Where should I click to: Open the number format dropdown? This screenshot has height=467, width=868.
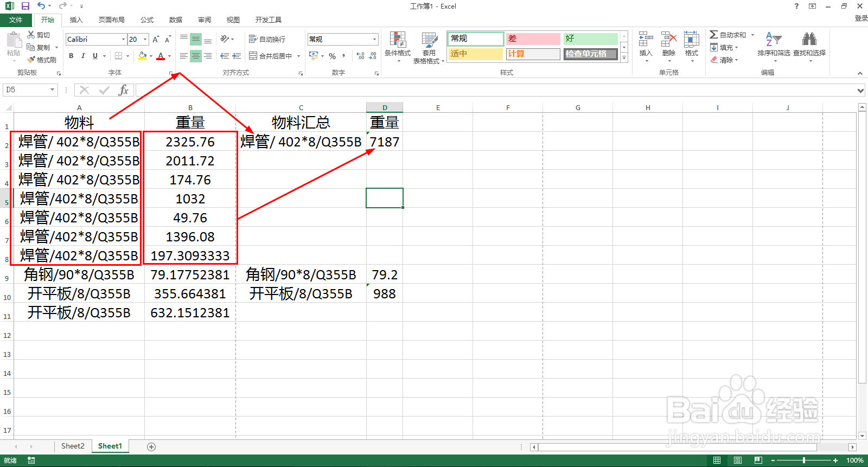(374, 39)
